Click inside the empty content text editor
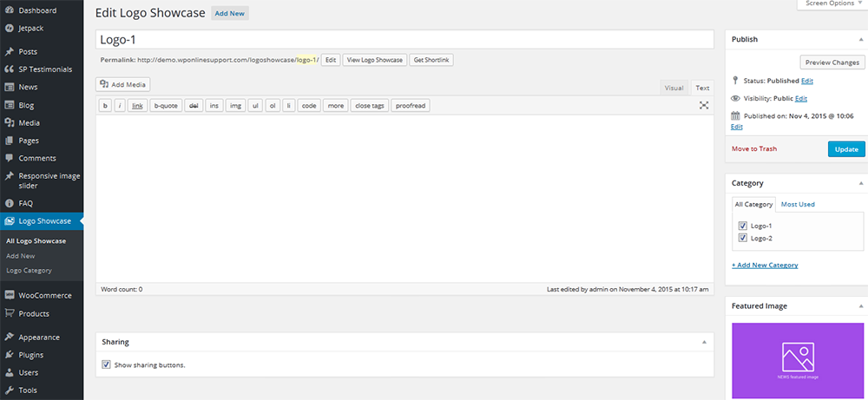Viewport: 868px width, 400px height. [404, 199]
